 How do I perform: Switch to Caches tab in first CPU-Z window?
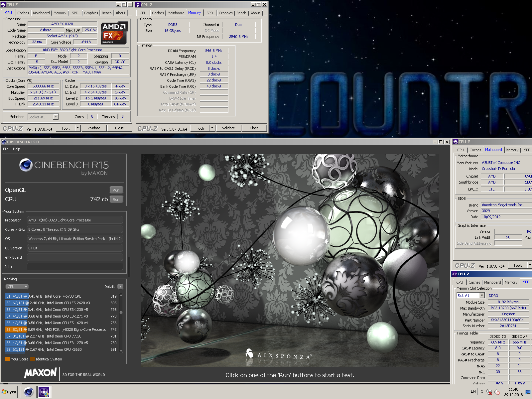[x=23, y=13]
